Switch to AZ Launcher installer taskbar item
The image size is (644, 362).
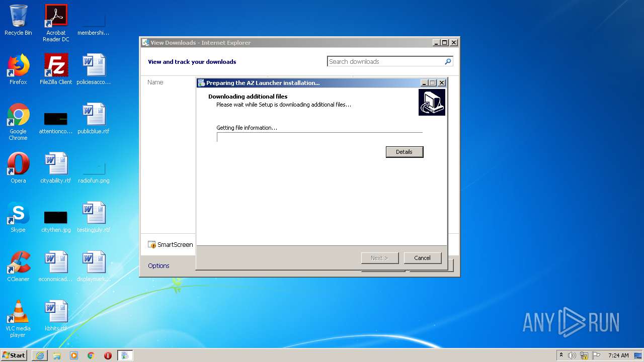125,355
